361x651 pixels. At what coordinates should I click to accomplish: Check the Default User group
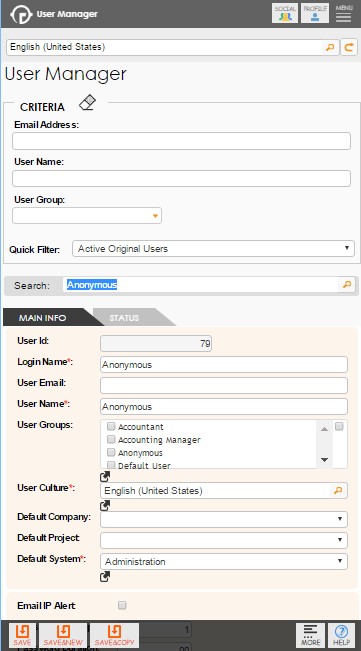(x=111, y=465)
